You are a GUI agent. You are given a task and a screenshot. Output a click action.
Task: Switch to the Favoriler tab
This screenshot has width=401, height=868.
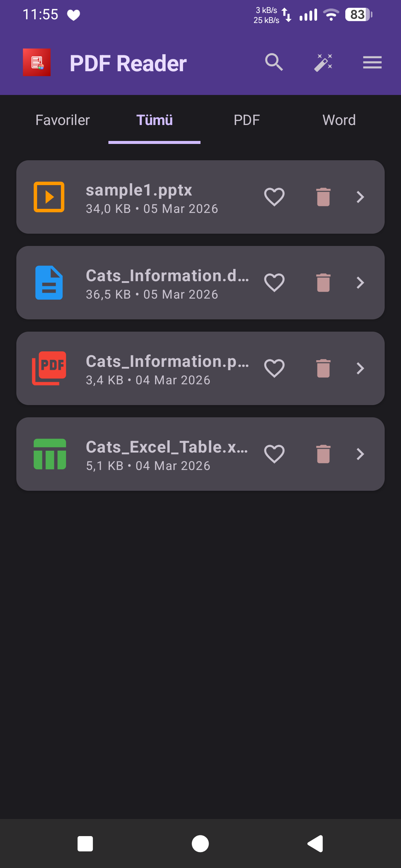pyautogui.click(x=63, y=120)
